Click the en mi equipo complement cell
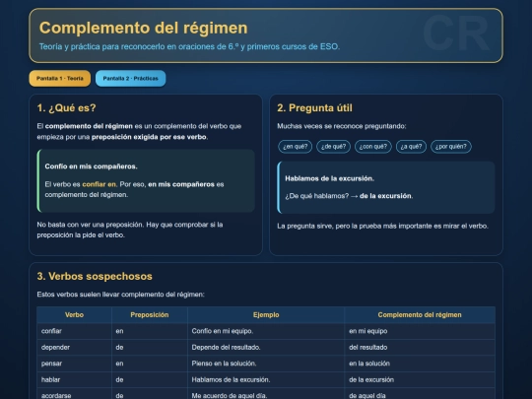The width and height of the screenshot is (532, 399). 420,331
